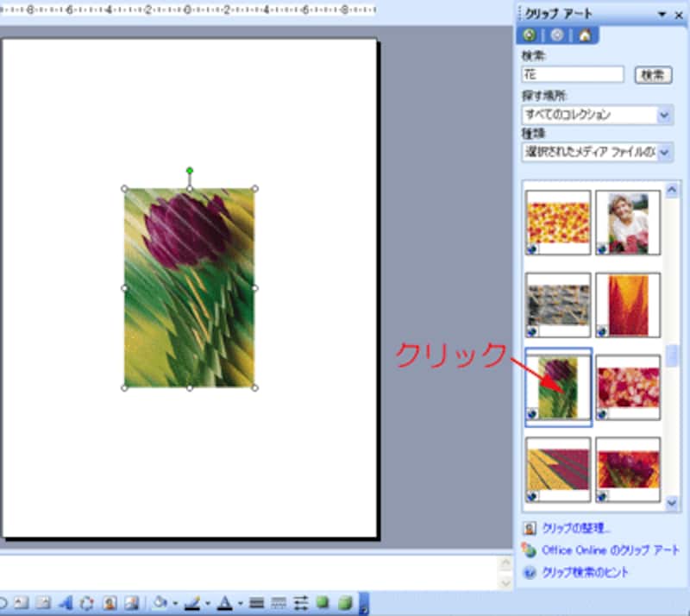Open the 種類 media file type dropdown
The image size is (690, 616).
664,153
